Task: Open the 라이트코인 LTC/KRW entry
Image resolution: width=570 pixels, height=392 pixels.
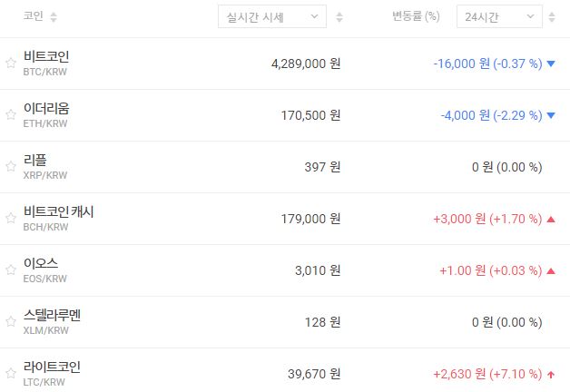Action: click(x=52, y=373)
